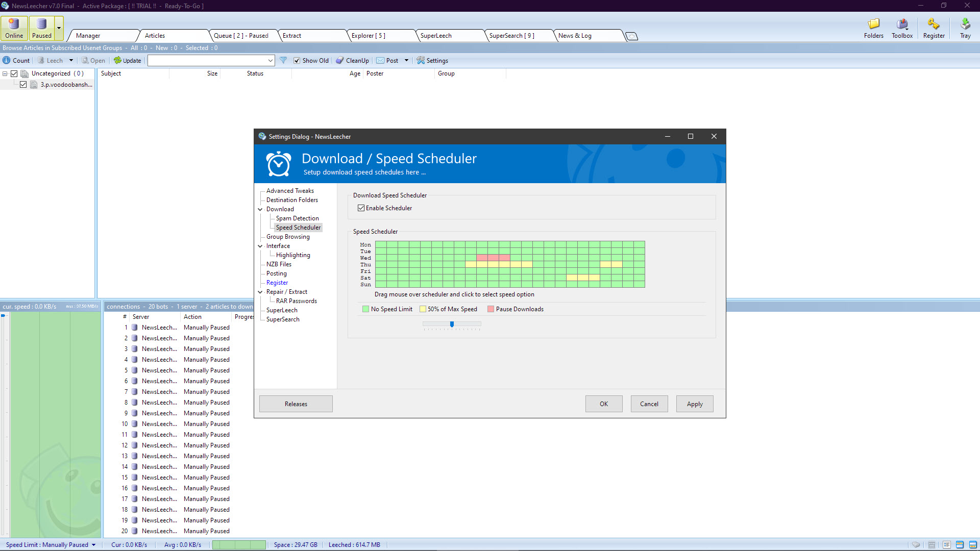Viewport: 980px width, 551px height.
Task: Open the Toolbox icon
Action: [x=902, y=24]
